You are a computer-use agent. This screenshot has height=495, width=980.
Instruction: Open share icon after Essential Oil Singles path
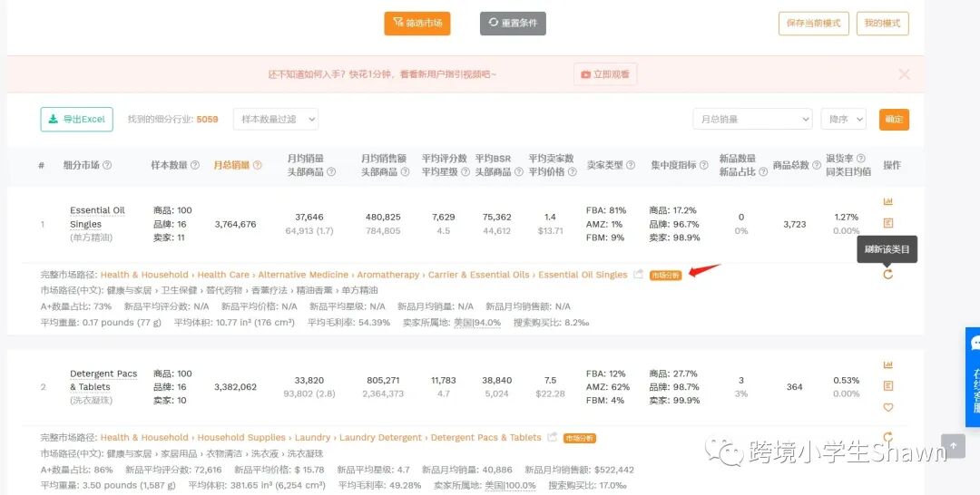[638, 274]
